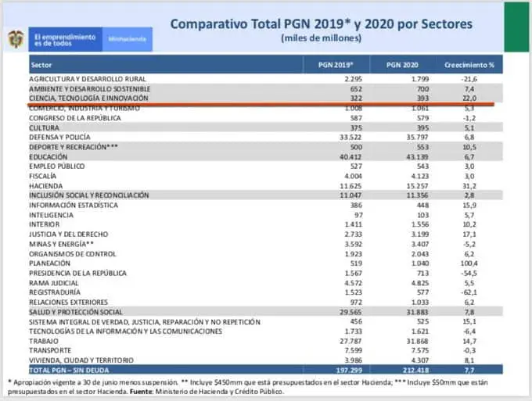
Task: Select the 'HACIENDA' row label
Action: [46, 186]
